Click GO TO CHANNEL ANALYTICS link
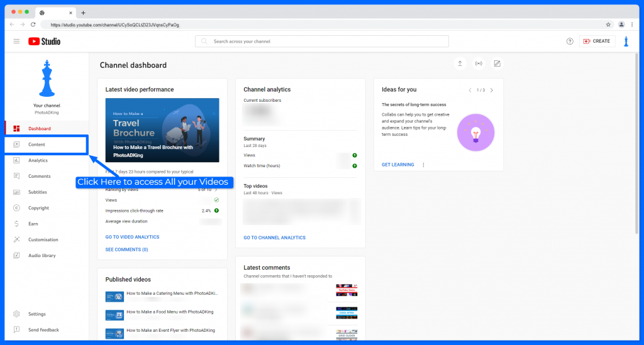The height and width of the screenshot is (345, 644). tap(274, 238)
